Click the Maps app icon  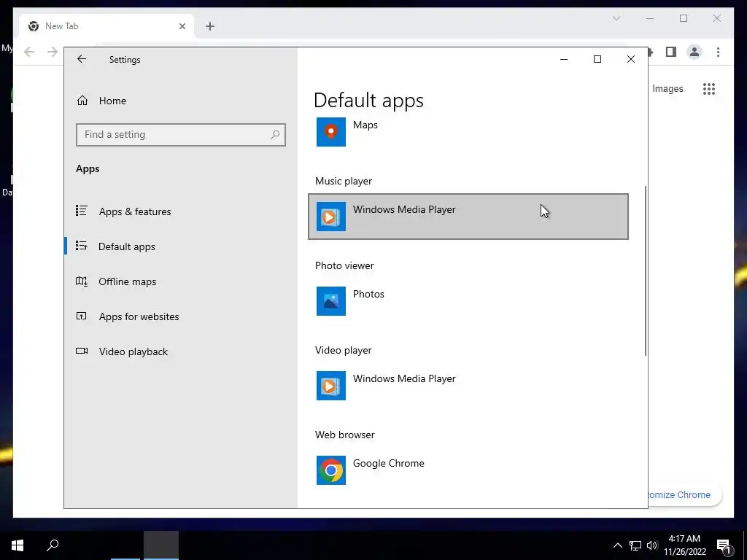(x=331, y=132)
